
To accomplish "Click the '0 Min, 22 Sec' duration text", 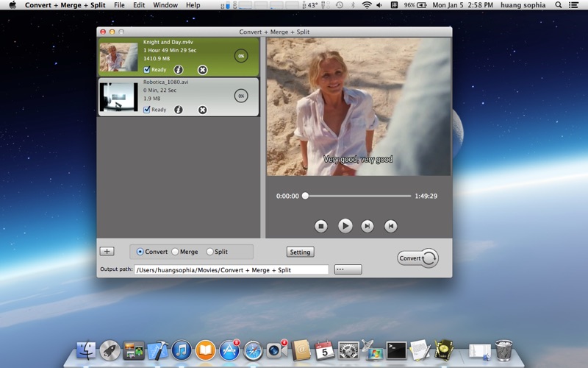I will (x=159, y=90).
